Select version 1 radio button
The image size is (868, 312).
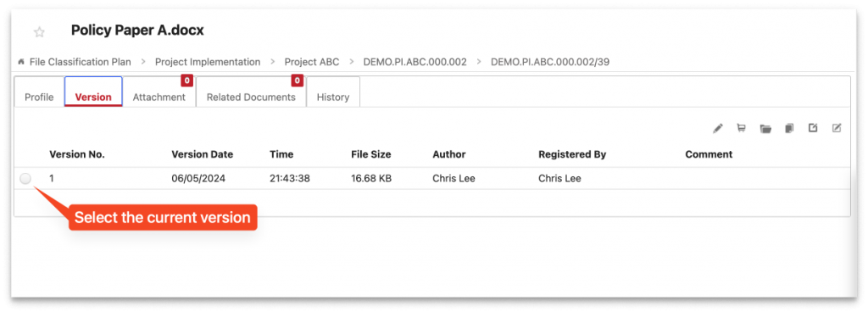tap(25, 179)
